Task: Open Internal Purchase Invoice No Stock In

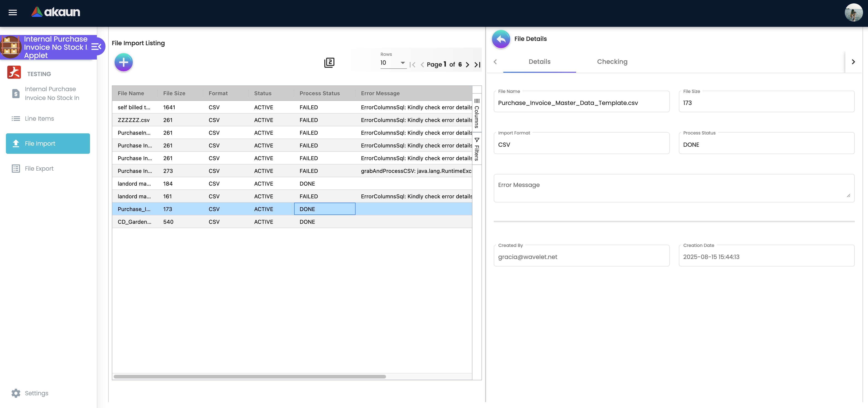Action: pyautogui.click(x=48, y=94)
